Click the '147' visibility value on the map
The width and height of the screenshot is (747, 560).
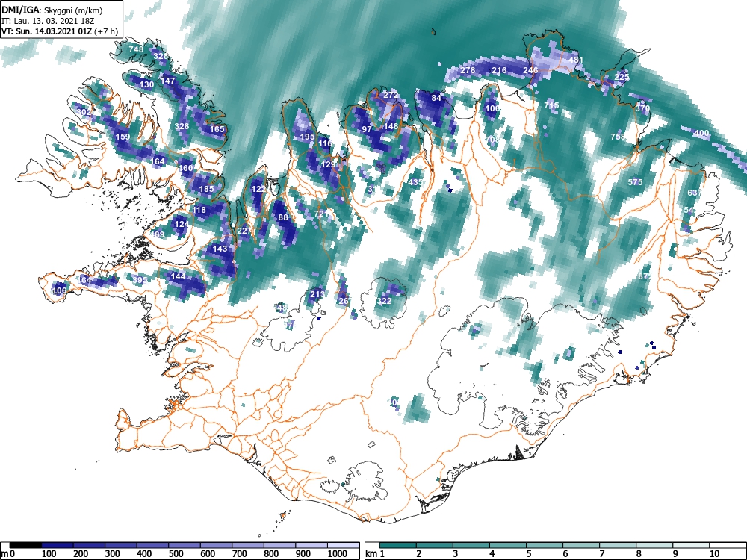point(167,81)
